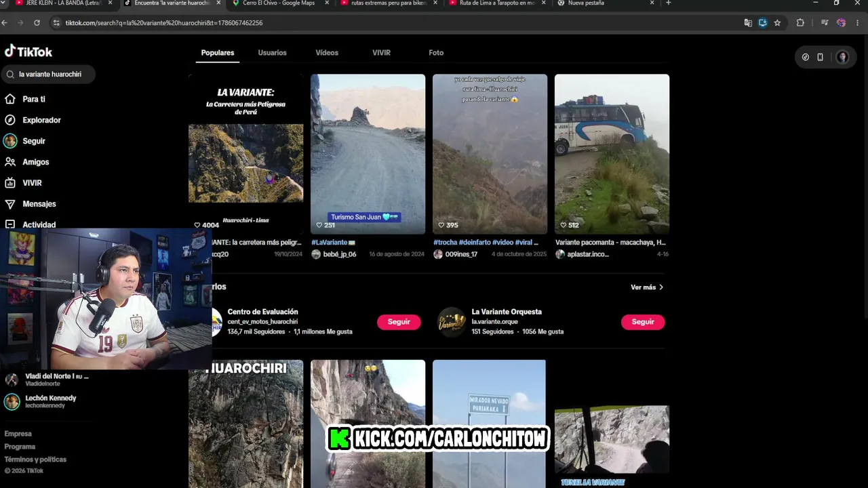Open the bus on cliff edge video
868x488 pixels.
coord(612,154)
